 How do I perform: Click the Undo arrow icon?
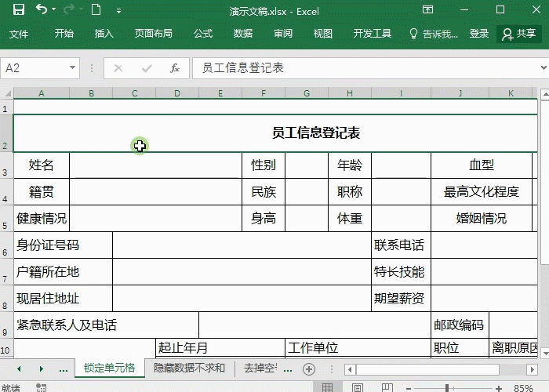(42, 9)
